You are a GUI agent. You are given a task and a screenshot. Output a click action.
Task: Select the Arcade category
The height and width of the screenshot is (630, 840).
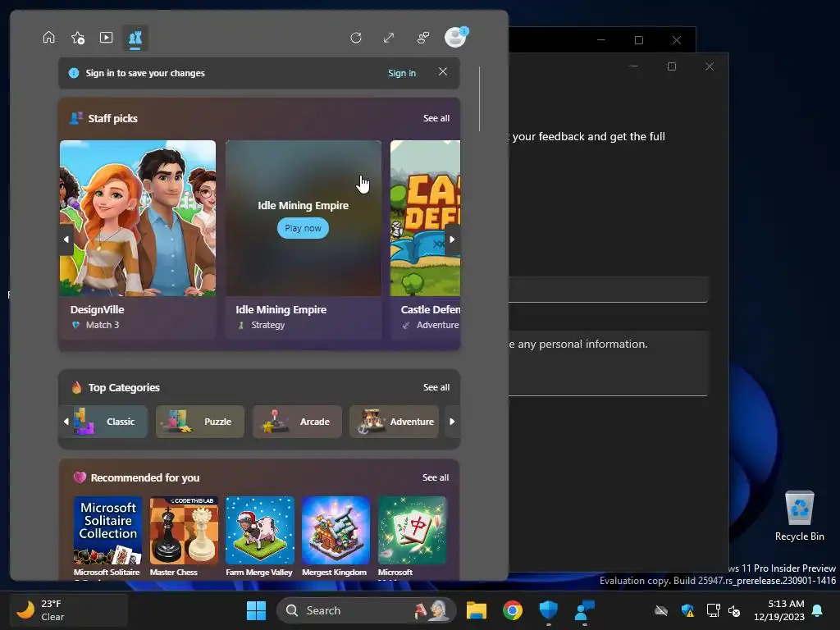coord(297,422)
